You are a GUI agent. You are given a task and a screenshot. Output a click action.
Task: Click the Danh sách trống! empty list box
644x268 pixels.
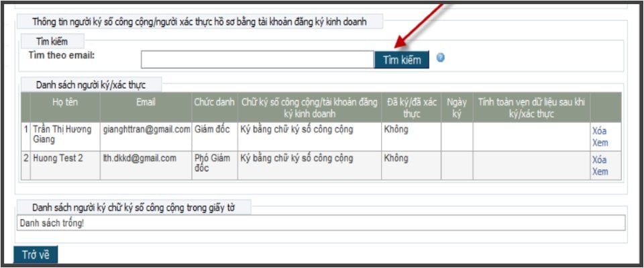pyautogui.click(x=321, y=222)
